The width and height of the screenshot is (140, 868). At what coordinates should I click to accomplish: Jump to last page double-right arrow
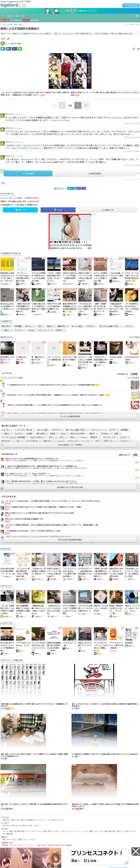(86, 106)
